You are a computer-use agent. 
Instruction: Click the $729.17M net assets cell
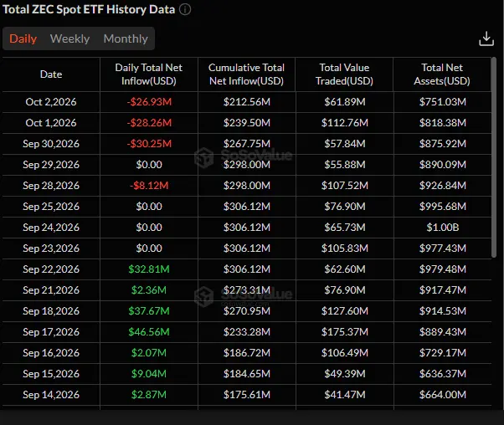coord(443,352)
